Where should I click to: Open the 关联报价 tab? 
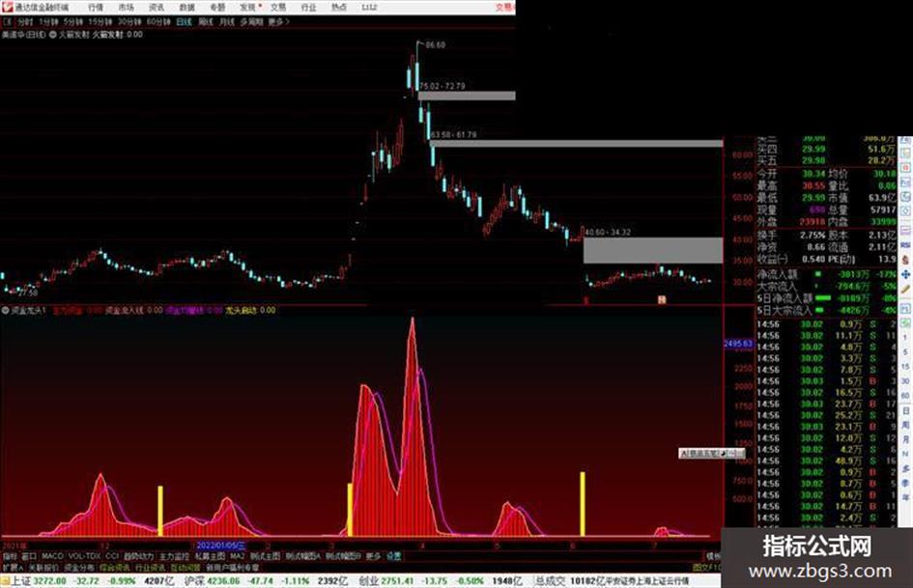[x=43, y=567]
